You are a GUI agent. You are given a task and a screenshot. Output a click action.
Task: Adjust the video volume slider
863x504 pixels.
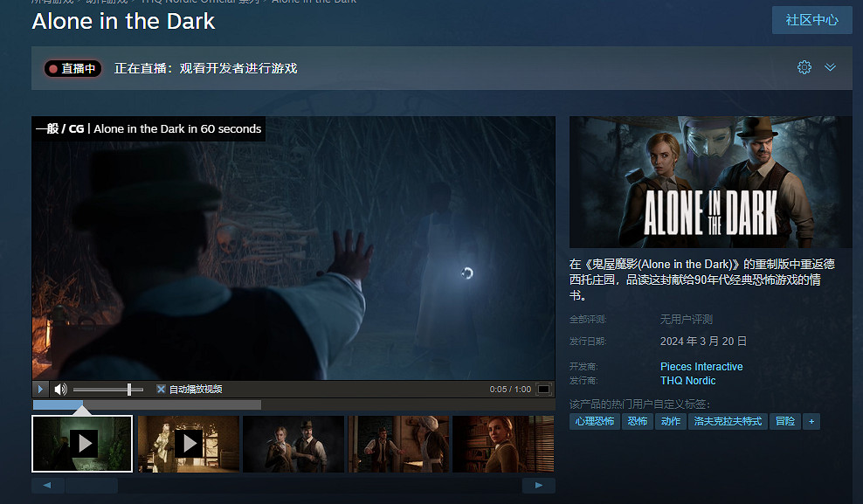coord(129,389)
